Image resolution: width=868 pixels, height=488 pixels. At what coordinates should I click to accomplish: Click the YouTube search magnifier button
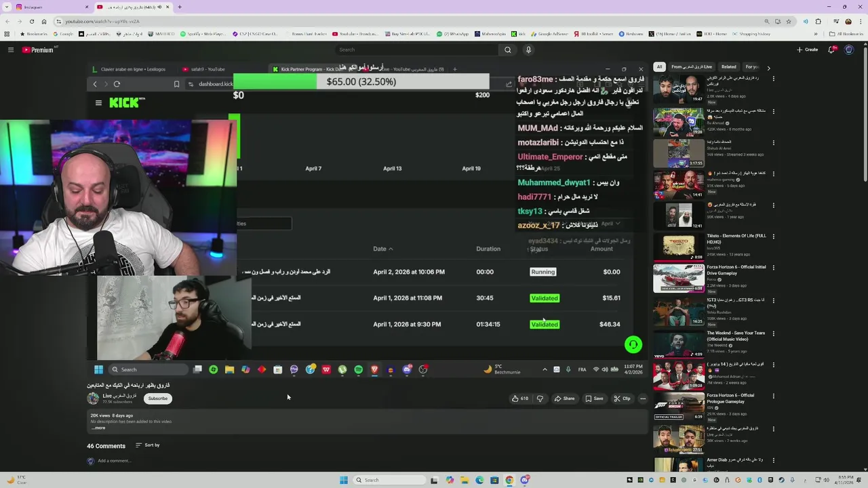coord(507,49)
